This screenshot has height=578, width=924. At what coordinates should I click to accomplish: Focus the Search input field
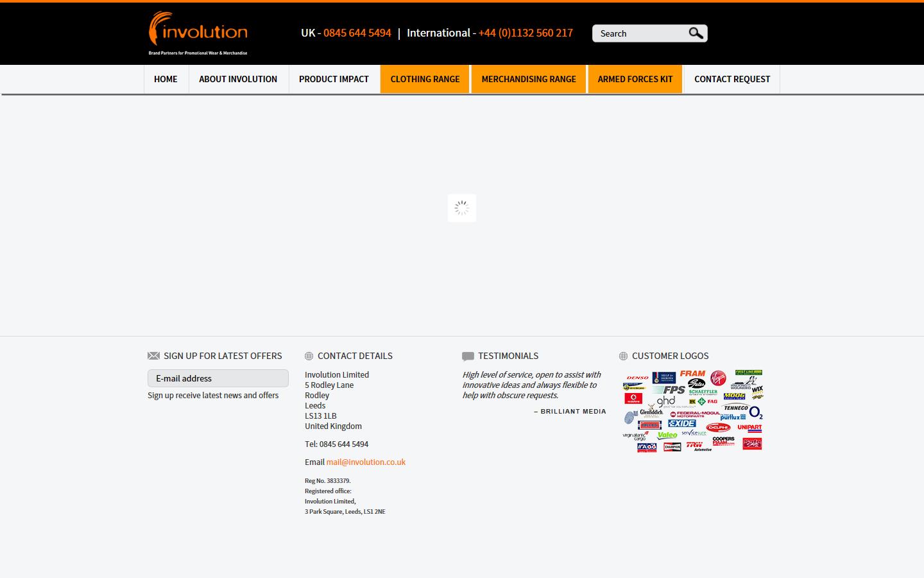pos(640,33)
